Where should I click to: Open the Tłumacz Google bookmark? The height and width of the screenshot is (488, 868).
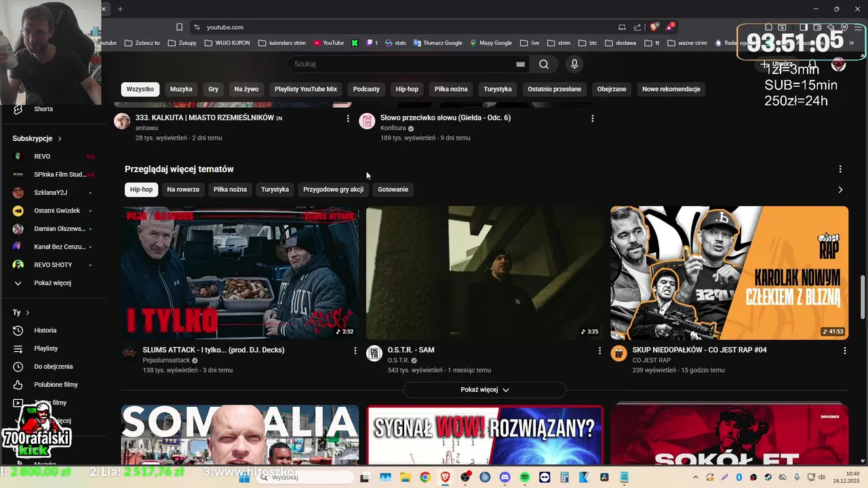437,43
